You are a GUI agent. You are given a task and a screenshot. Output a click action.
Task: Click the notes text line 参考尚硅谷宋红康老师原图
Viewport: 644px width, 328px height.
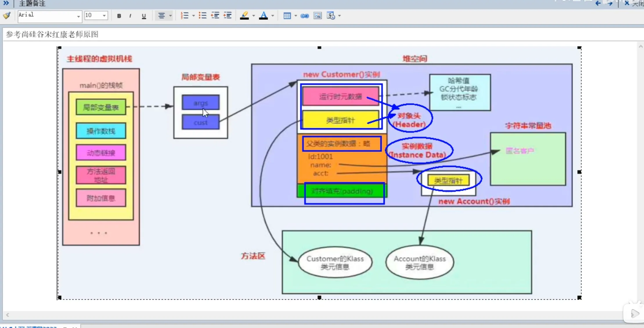click(x=52, y=34)
